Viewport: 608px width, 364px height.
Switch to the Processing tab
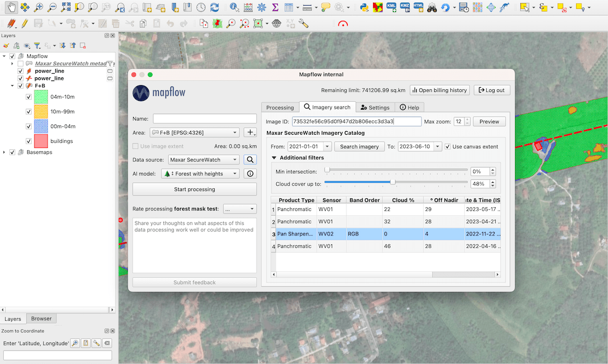pos(280,108)
